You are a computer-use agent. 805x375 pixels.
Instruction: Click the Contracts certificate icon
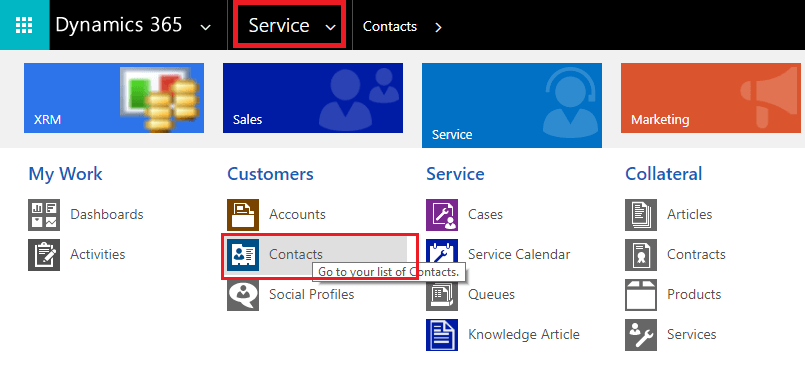[x=641, y=255]
